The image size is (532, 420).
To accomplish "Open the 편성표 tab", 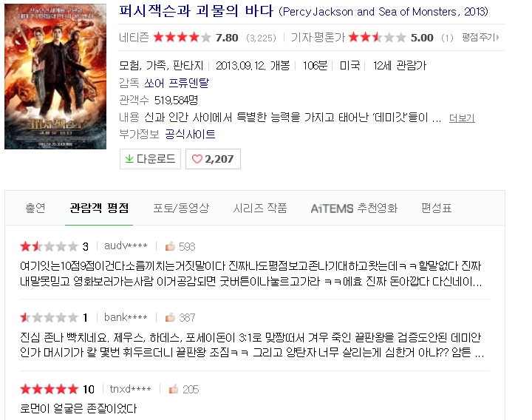I will coord(437,208).
